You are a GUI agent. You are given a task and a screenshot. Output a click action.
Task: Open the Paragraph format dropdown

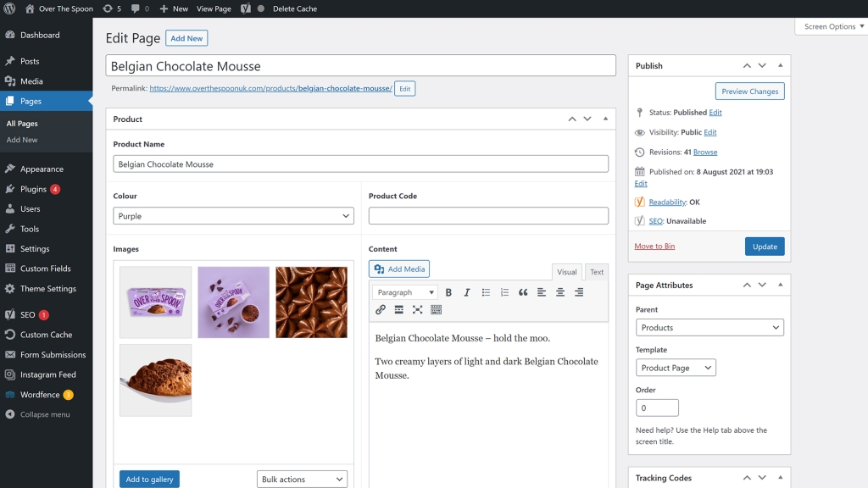tap(405, 292)
